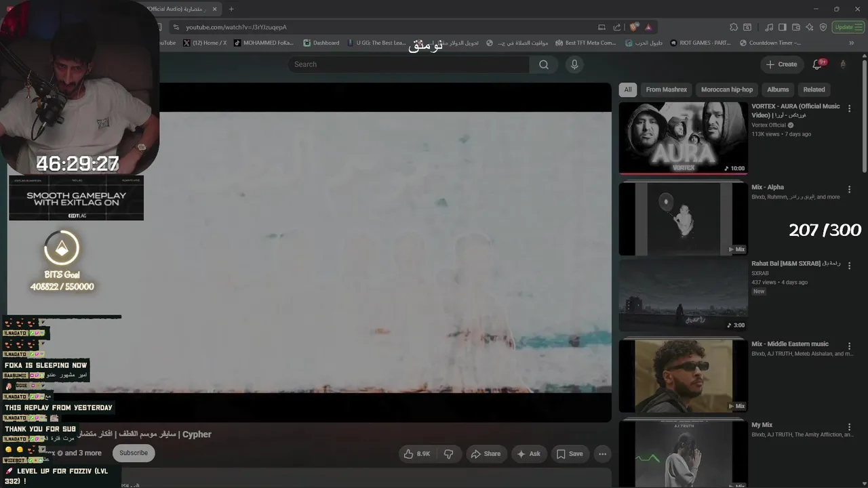Open the Brave wallet icon
The image size is (868, 488).
pyautogui.click(x=796, y=27)
